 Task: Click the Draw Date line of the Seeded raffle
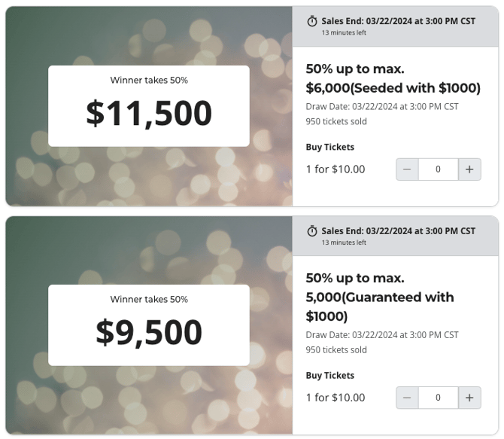pyautogui.click(x=382, y=106)
